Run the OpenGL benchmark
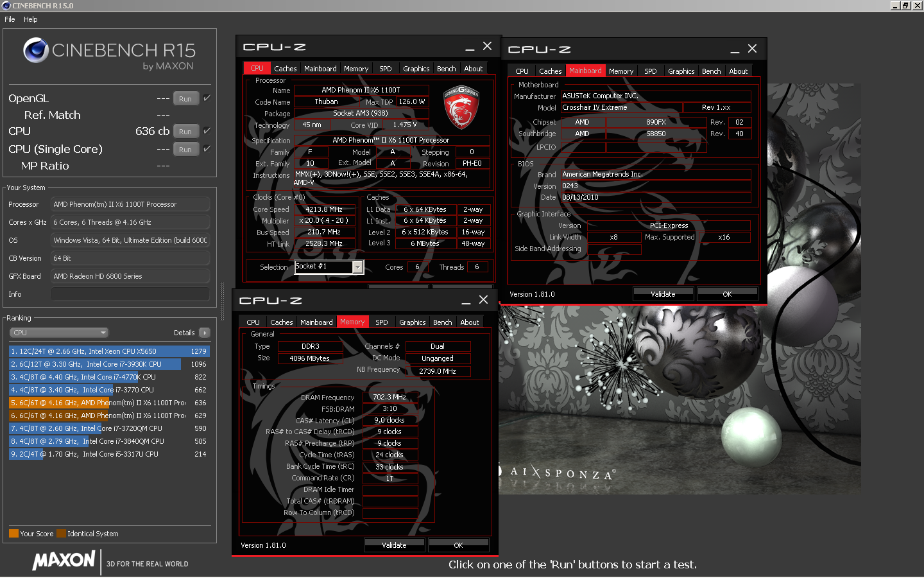The height and width of the screenshot is (578, 924). 185,99
